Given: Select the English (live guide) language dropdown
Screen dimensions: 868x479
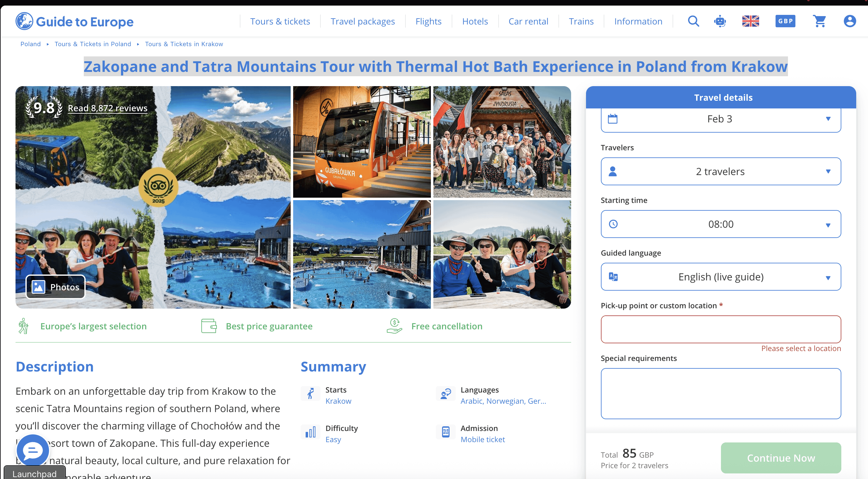Looking at the screenshot, I should [720, 277].
